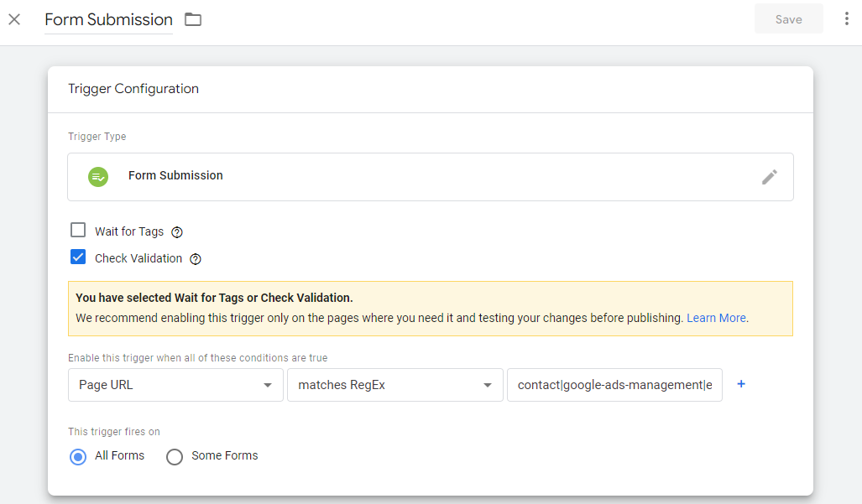Uncheck the Check Validation checkbox
This screenshot has height=504, width=862.
click(x=78, y=257)
